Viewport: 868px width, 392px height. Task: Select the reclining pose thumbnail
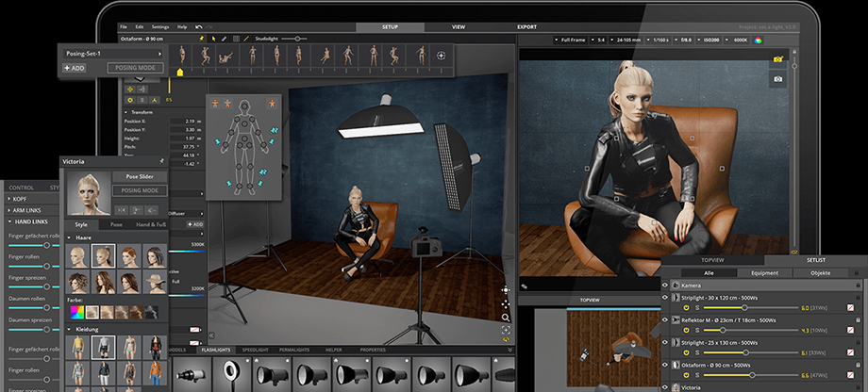pos(225,57)
